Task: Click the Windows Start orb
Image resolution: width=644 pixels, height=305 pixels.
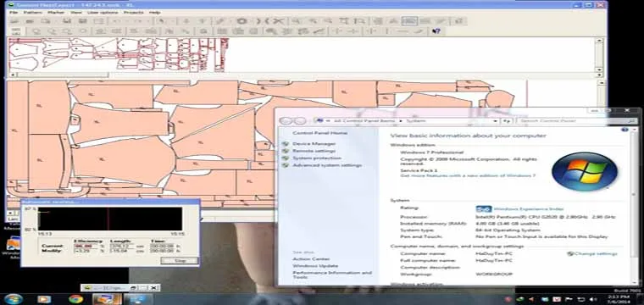Action: pyautogui.click(x=13, y=299)
